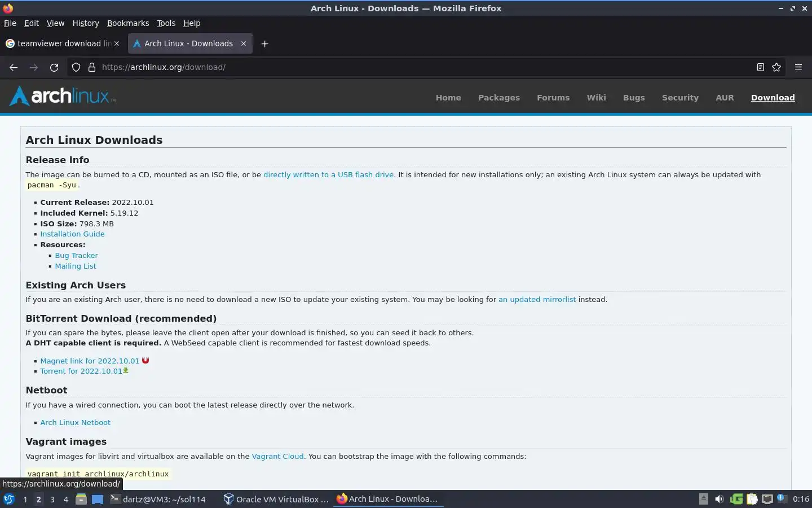Open the Arch Linux Netboot link

[75, 422]
